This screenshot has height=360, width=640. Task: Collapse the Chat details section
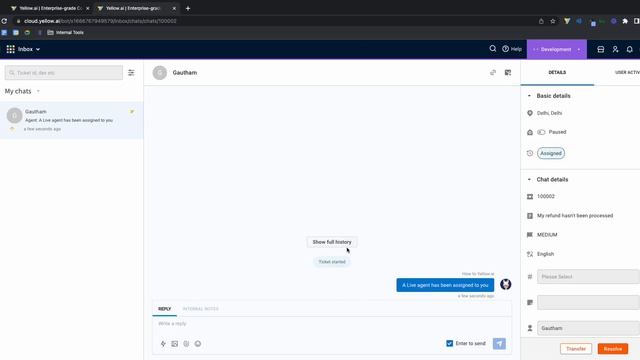click(x=529, y=179)
